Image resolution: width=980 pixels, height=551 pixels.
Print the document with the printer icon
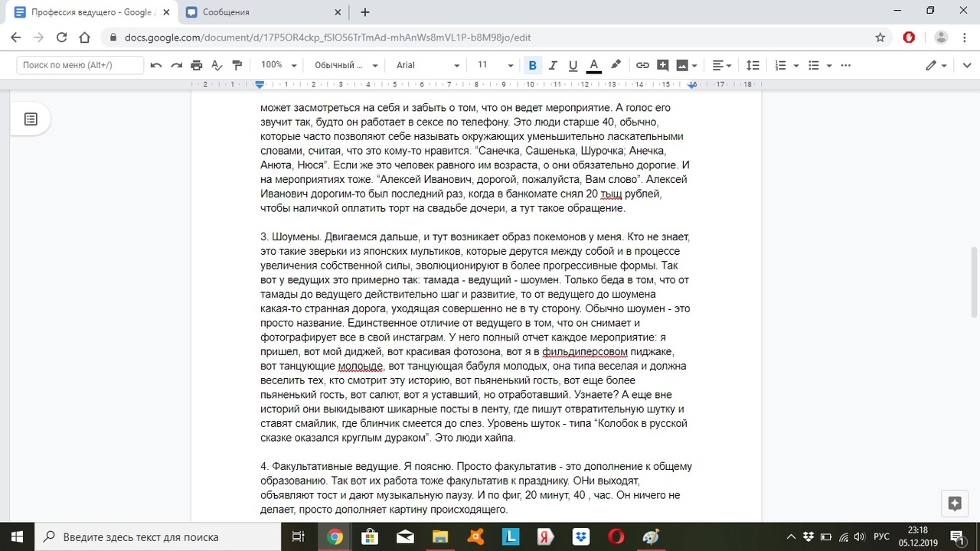(197, 65)
